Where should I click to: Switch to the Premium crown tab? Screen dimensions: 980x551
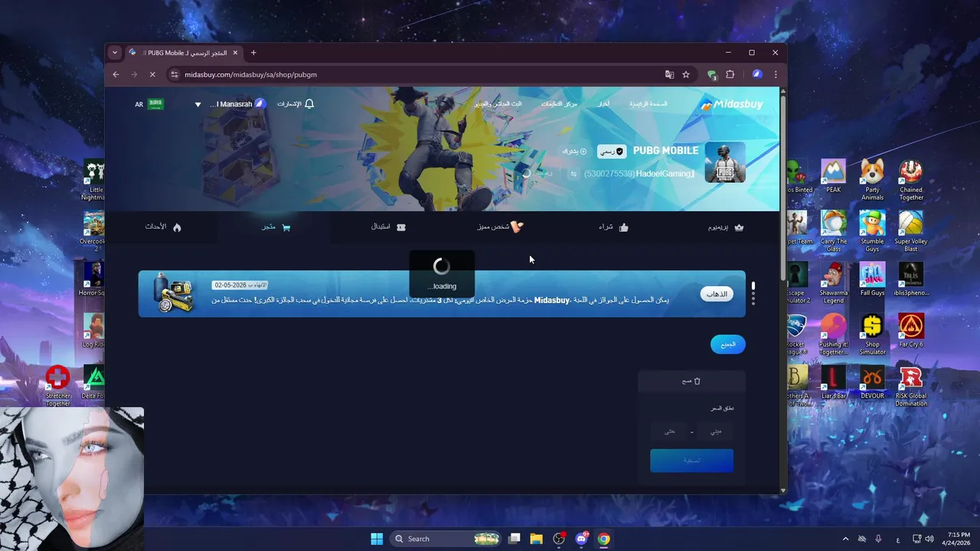726,227
